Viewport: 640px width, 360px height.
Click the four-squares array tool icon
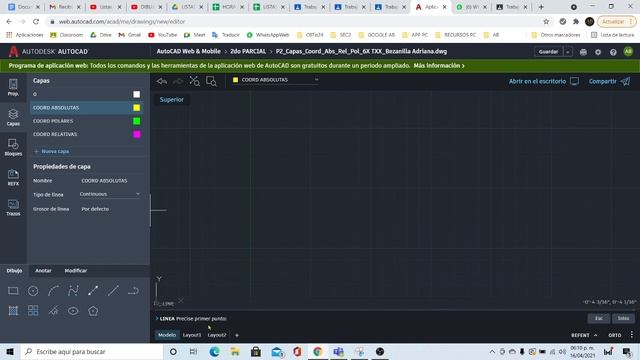pos(33,311)
